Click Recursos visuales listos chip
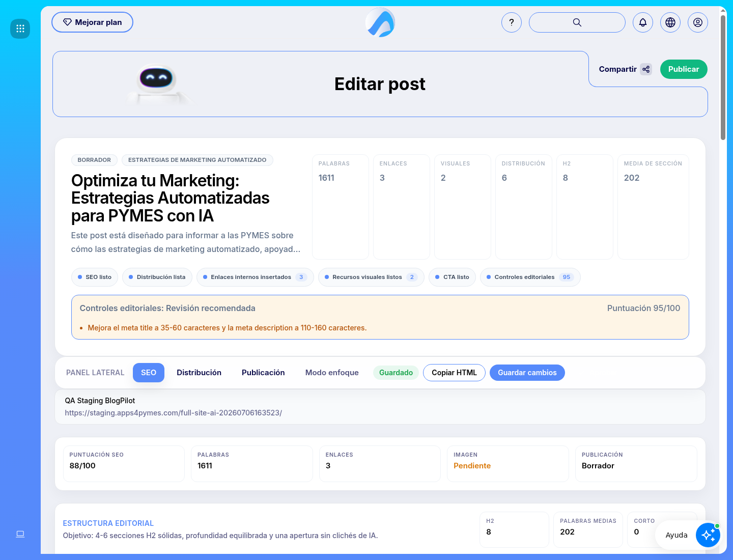This screenshot has width=733, height=560. (371, 277)
